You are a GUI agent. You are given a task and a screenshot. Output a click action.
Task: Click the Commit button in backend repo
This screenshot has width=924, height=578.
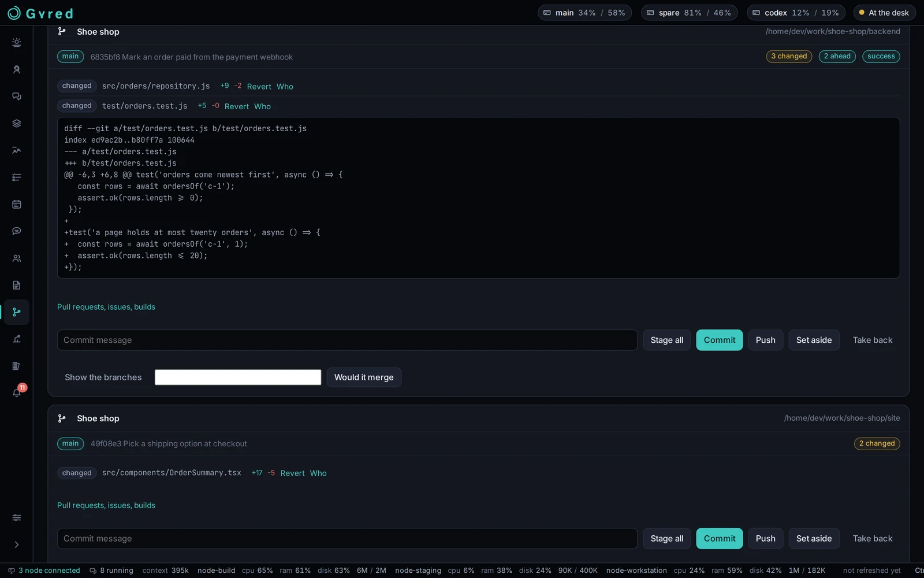[x=720, y=340]
